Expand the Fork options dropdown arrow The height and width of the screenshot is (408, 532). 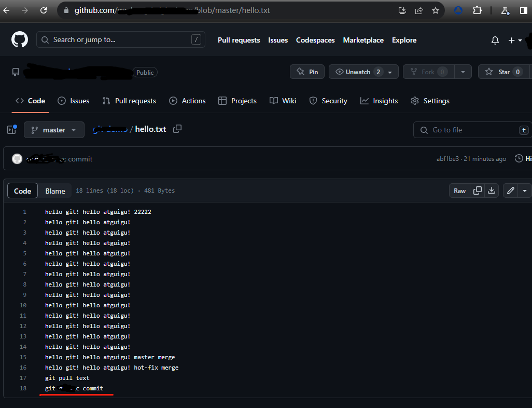click(463, 72)
